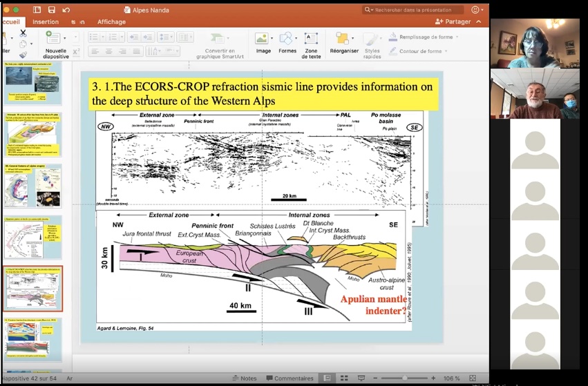Click the presentation search field
The width and height of the screenshot is (588, 386).
[x=415, y=10]
